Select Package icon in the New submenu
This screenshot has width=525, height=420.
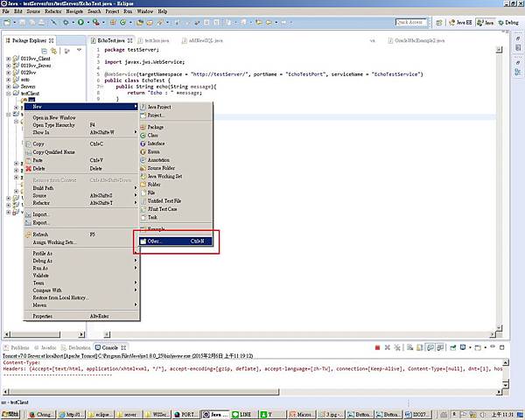(x=143, y=127)
